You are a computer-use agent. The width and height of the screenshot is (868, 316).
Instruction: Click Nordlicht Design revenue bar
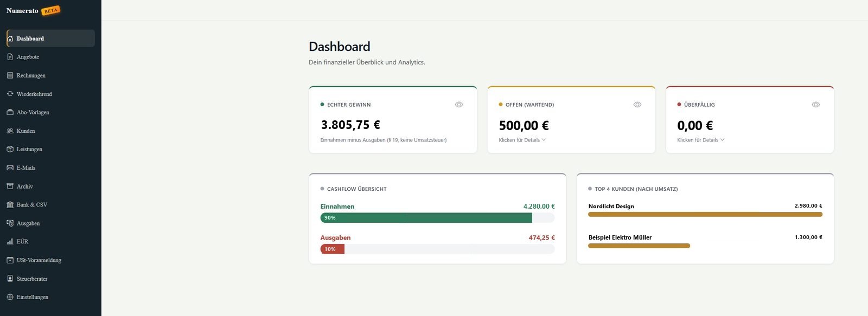click(x=705, y=215)
